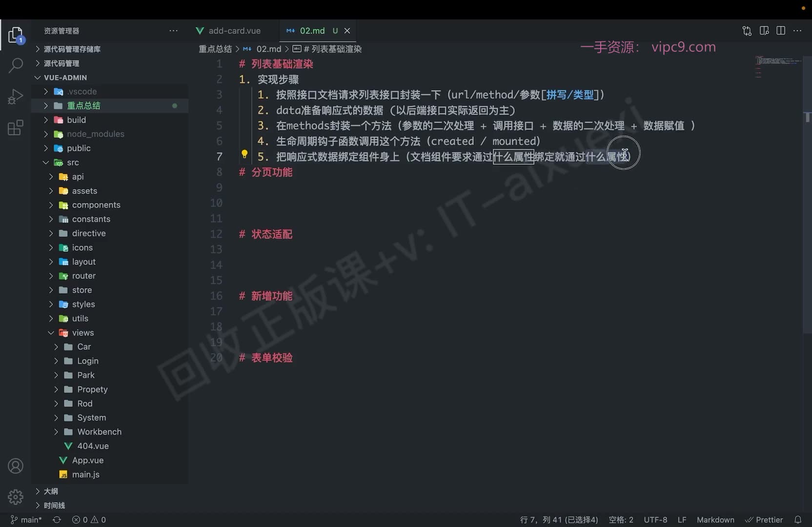Click the lightbulb code action icon
This screenshot has width=812, height=527.
tap(244, 155)
